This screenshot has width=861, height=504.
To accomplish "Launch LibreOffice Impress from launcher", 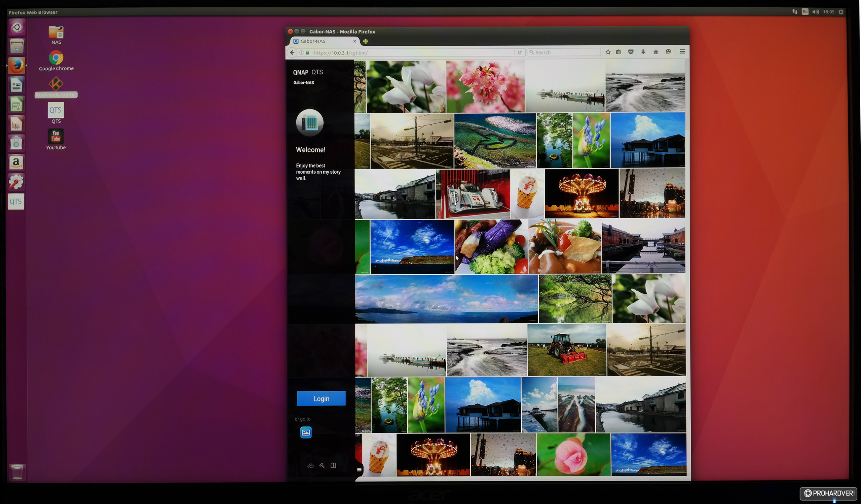I will (x=16, y=124).
